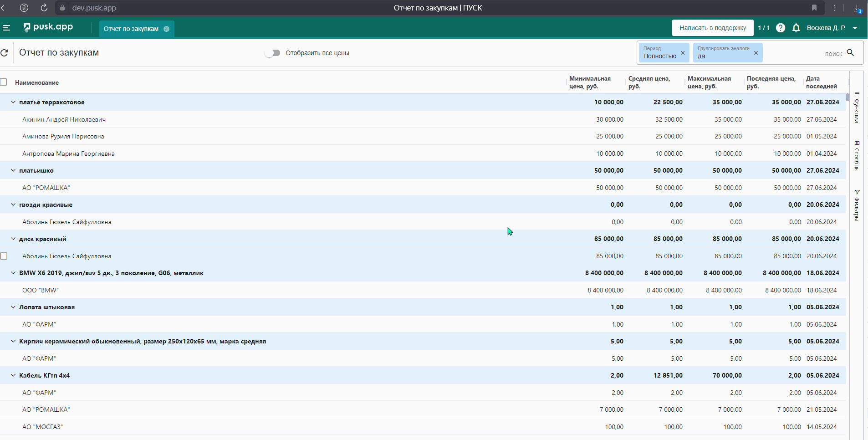Refresh the report with the reload icon
Viewport: 868px width, 440px height.
pos(5,53)
